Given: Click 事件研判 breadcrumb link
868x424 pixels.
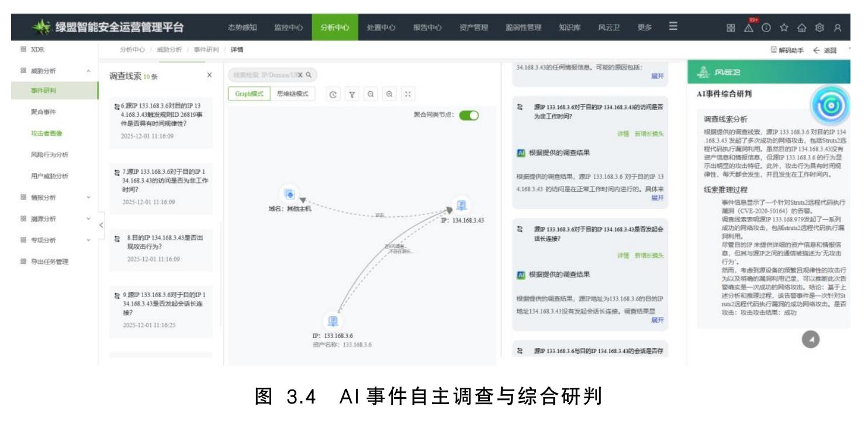Looking at the screenshot, I should pyautogui.click(x=206, y=50).
